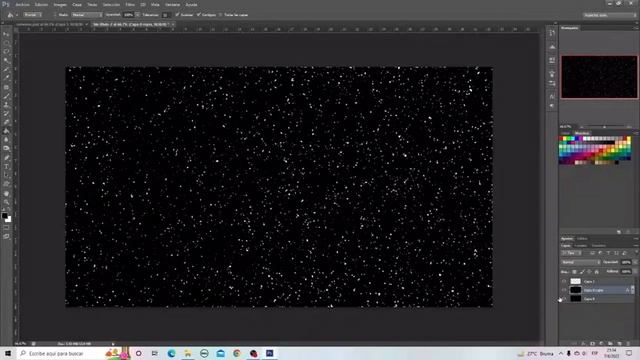The image size is (640, 360).
Task: Open Microsoft Edge from the taskbar
Action: point(171,353)
